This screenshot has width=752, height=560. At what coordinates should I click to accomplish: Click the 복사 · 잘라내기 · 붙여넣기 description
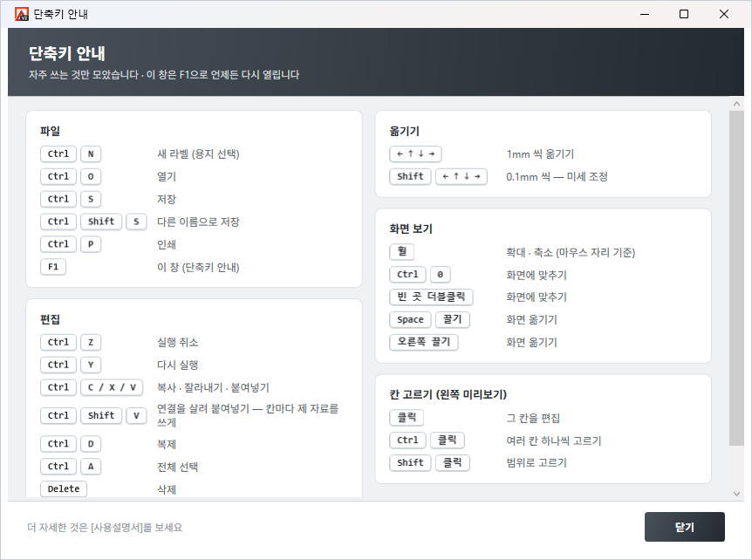213,387
